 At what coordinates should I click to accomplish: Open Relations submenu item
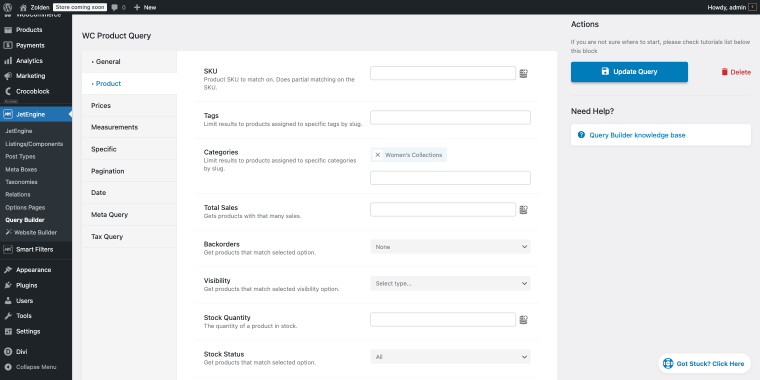coord(18,194)
